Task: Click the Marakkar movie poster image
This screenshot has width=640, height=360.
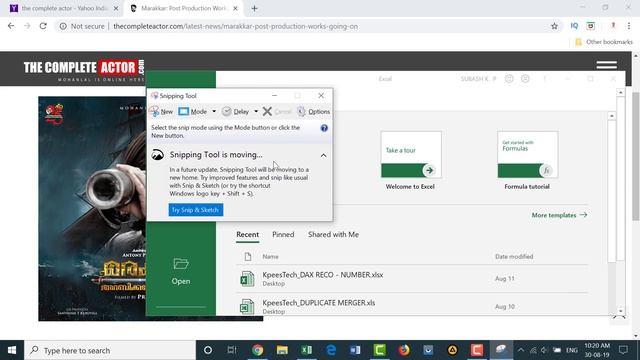Action: tap(92, 209)
